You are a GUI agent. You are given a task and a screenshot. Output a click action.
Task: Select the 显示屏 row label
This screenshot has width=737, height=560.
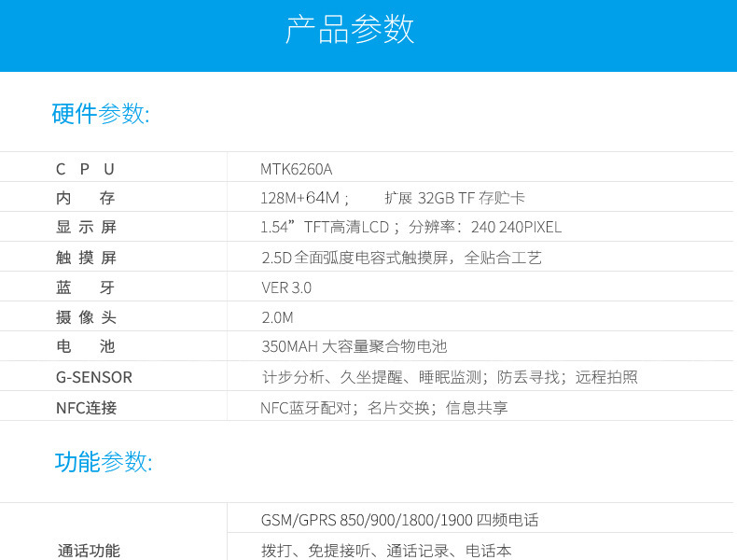(86, 227)
